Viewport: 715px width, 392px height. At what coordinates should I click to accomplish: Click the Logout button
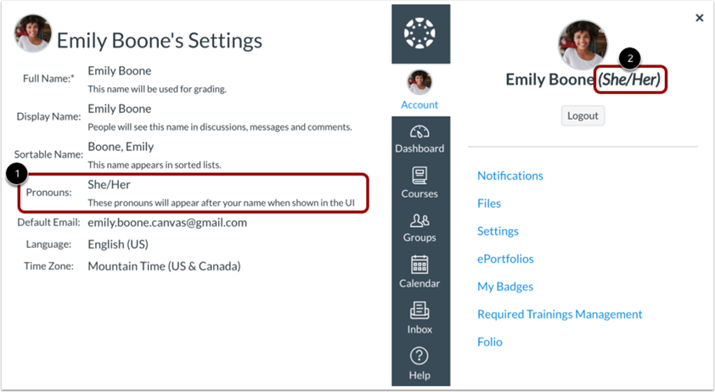583,116
